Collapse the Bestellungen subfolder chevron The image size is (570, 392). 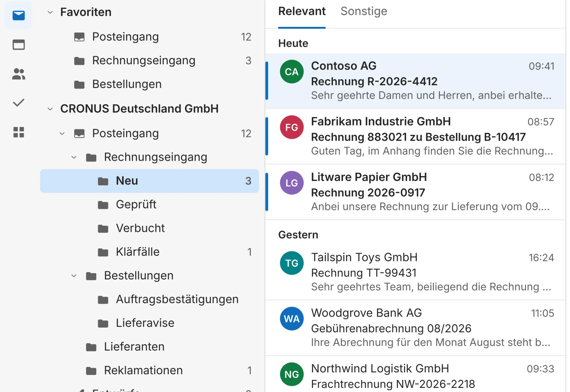tap(74, 276)
